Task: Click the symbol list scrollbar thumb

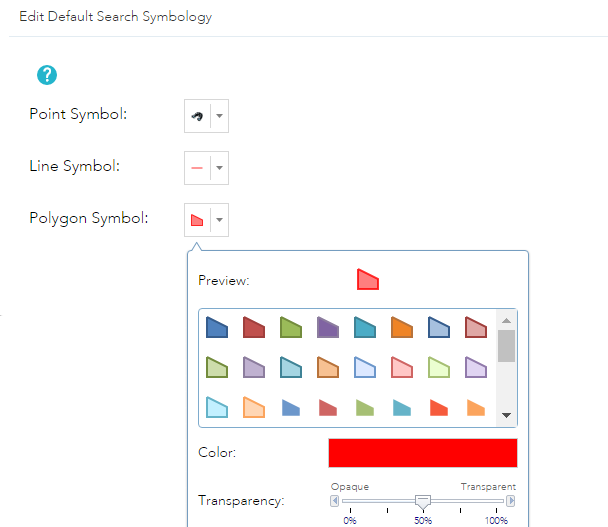Action: click(x=506, y=346)
